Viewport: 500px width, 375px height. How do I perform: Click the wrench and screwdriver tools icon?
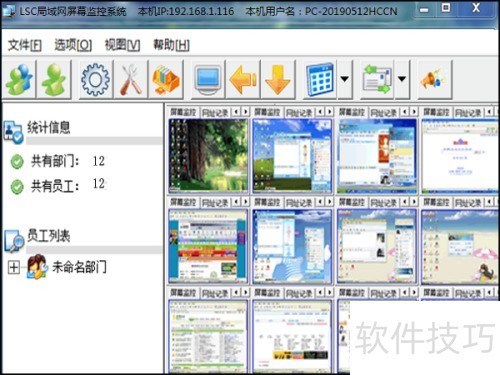click(130, 79)
